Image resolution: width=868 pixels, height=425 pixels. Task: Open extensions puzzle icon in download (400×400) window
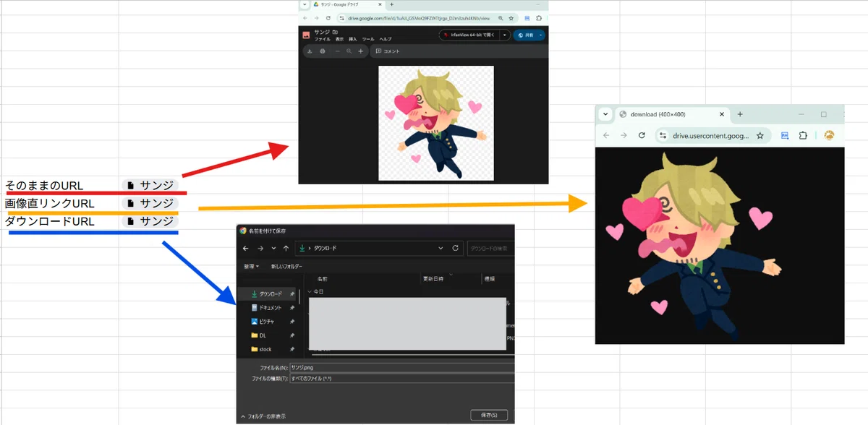tap(803, 135)
